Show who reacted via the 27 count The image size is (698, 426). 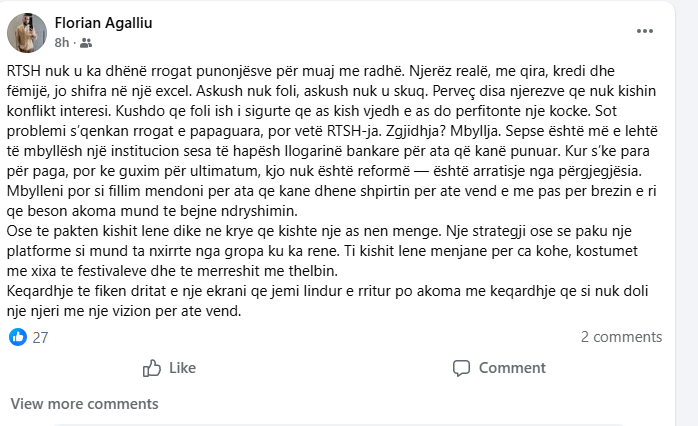point(40,337)
